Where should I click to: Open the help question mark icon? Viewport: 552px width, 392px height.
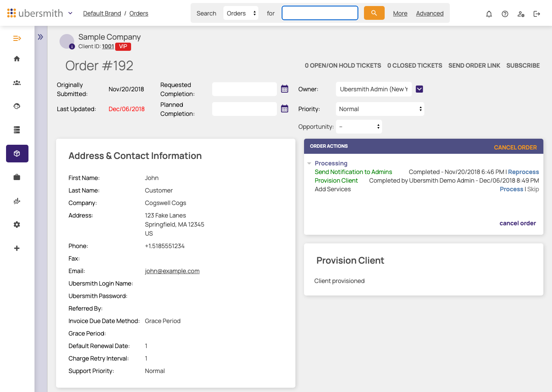click(x=505, y=14)
